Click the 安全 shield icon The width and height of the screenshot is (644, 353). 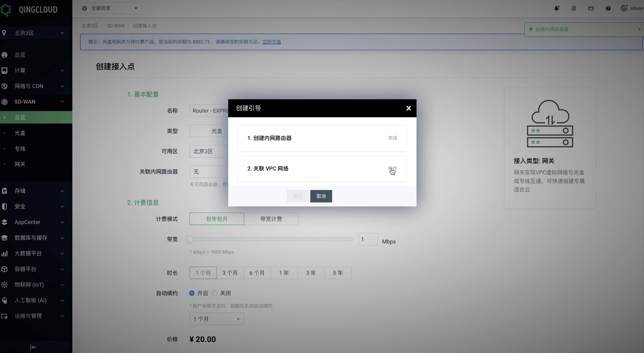(5, 206)
